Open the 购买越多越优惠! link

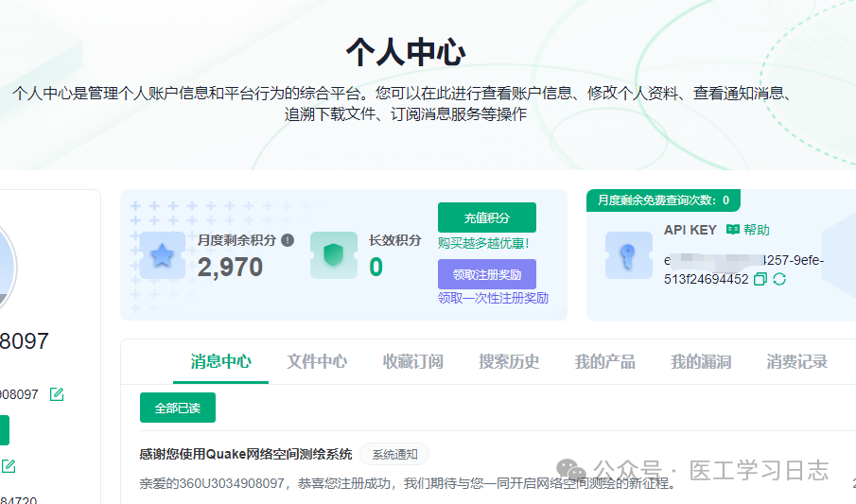click(483, 244)
